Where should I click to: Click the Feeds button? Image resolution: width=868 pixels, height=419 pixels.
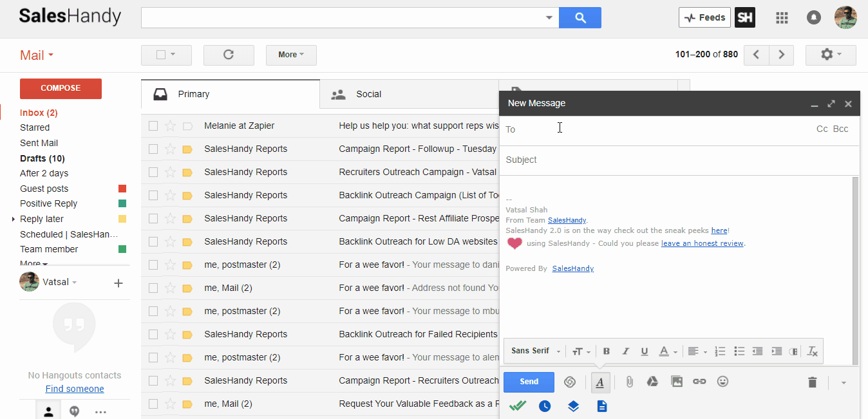click(704, 17)
